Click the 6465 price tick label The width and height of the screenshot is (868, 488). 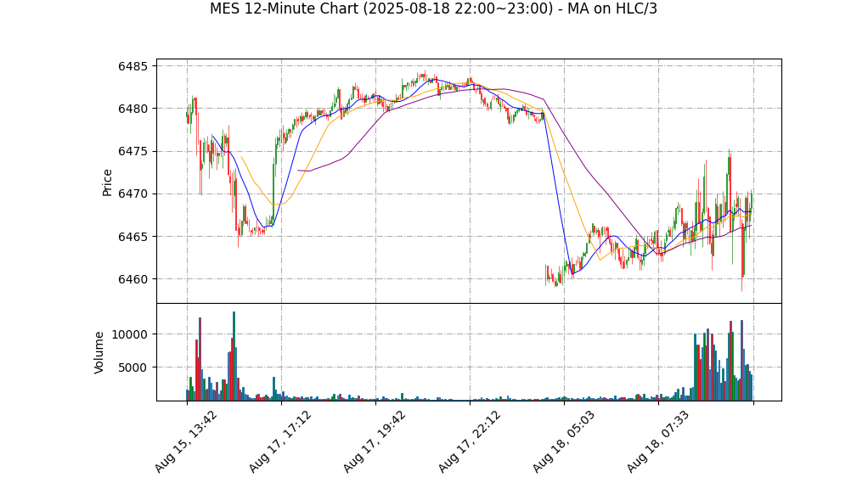point(133,237)
